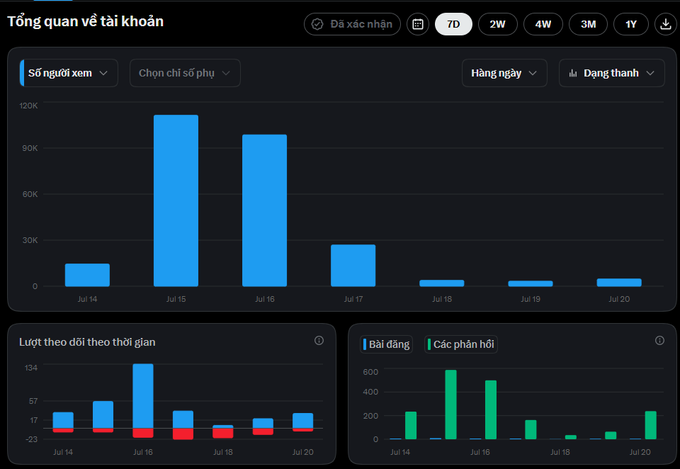Viewport: 680px width, 469px height.
Task: Click the info icon in posts chart
Action: 660,341
